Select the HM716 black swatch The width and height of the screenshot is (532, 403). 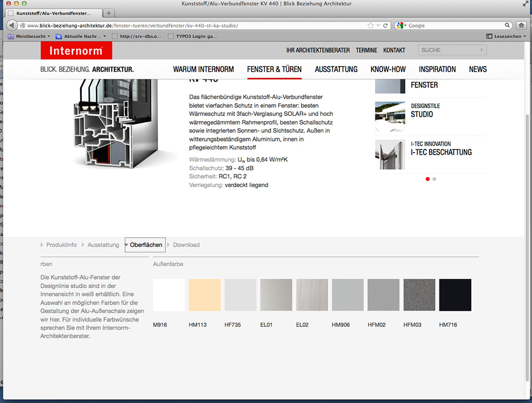(455, 295)
